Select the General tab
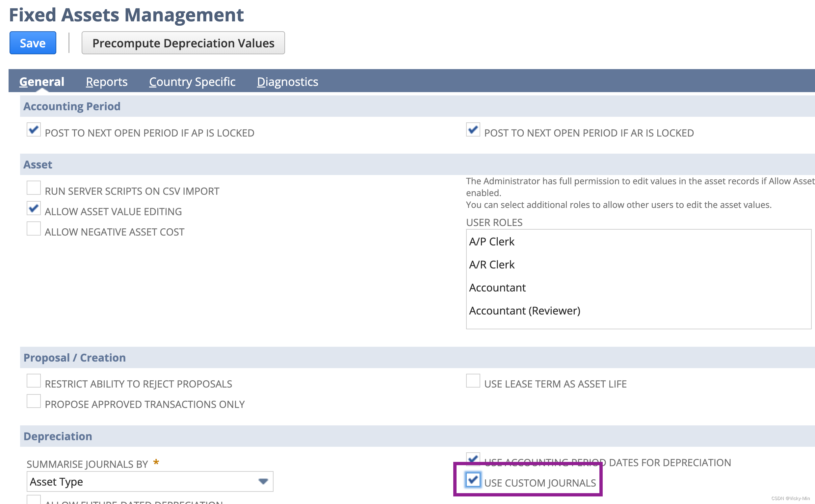Viewport: 815px width, 504px height. (x=42, y=82)
